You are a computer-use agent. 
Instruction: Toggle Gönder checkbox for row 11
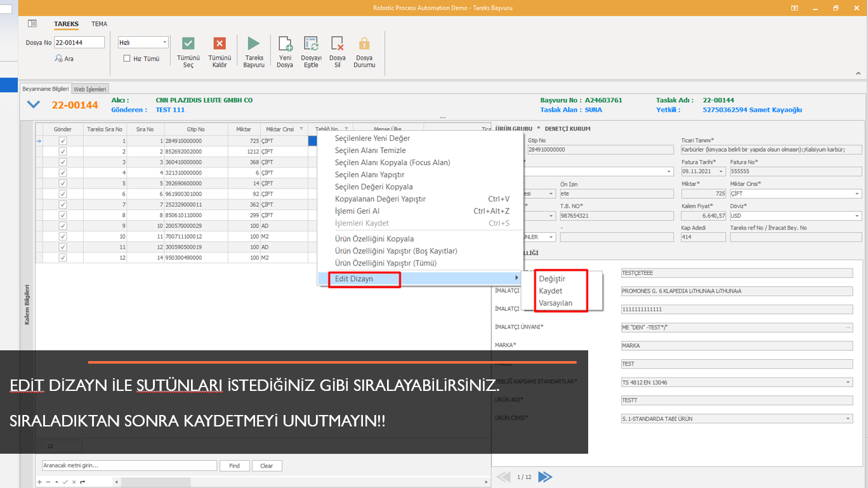click(x=62, y=247)
